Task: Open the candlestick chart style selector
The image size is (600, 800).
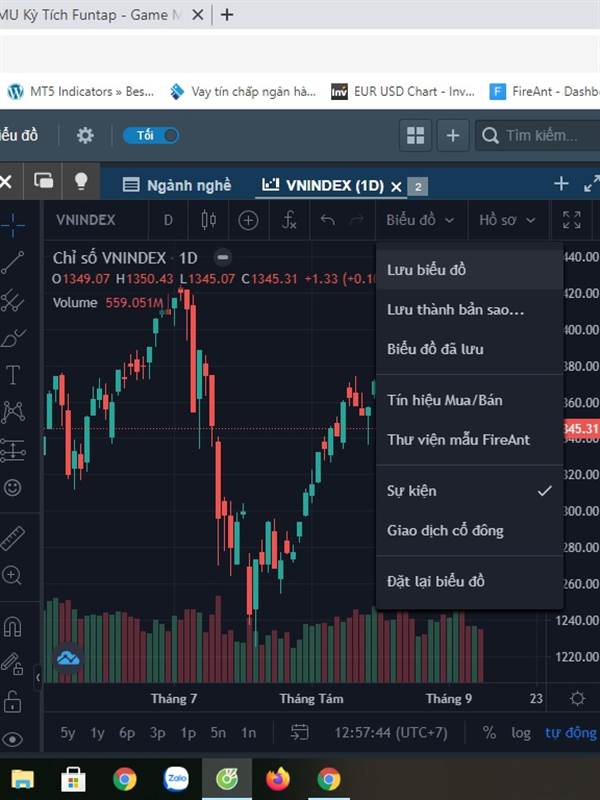Action: [x=209, y=220]
